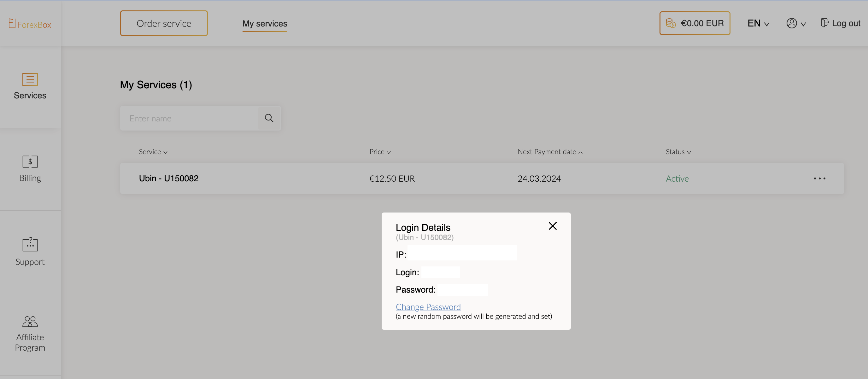
Task: Click the ForexBox logo
Action: (x=30, y=24)
